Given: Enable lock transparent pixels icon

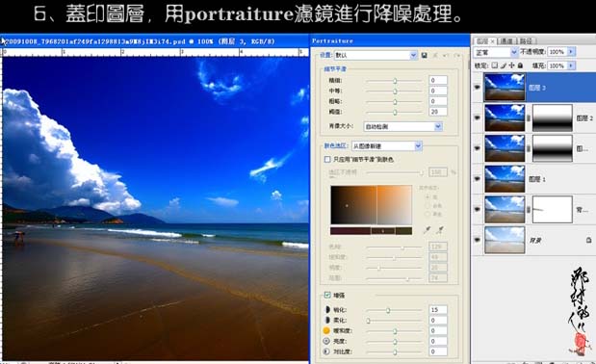Looking at the screenshot, I should click(495, 65).
